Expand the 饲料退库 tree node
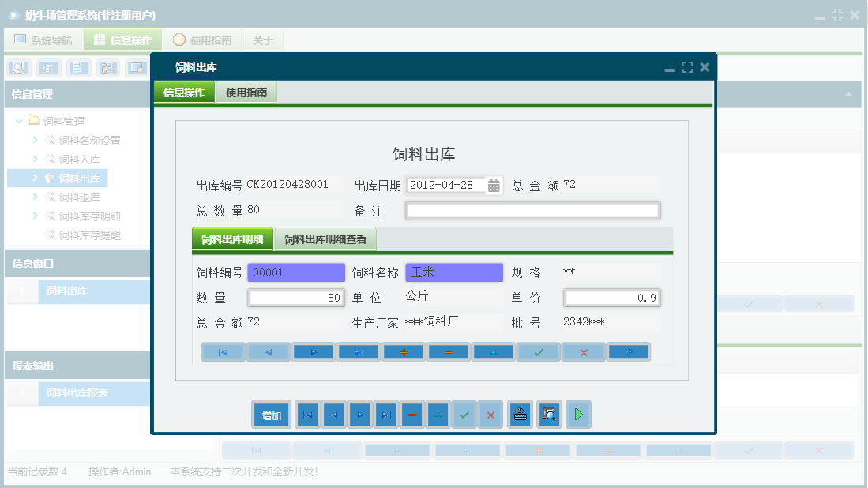 (x=35, y=197)
